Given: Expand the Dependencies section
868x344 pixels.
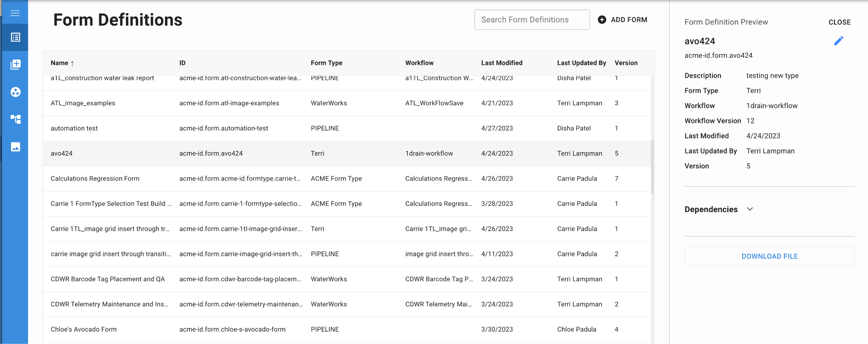Looking at the screenshot, I should click(750, 209).
